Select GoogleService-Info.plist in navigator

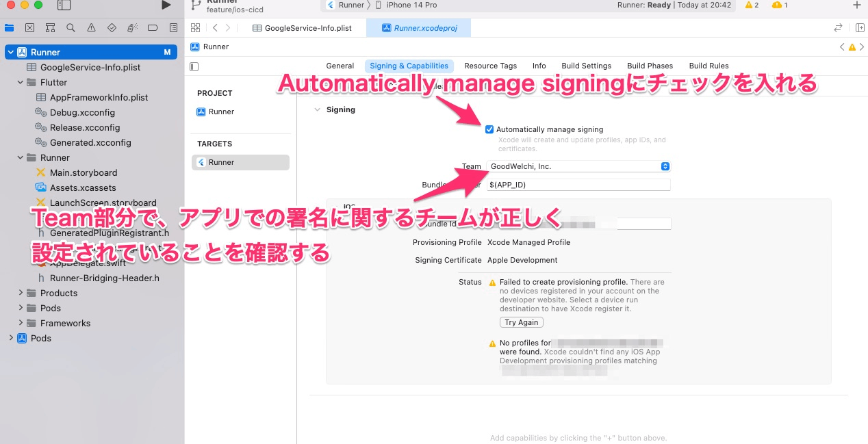pos(92,67)
